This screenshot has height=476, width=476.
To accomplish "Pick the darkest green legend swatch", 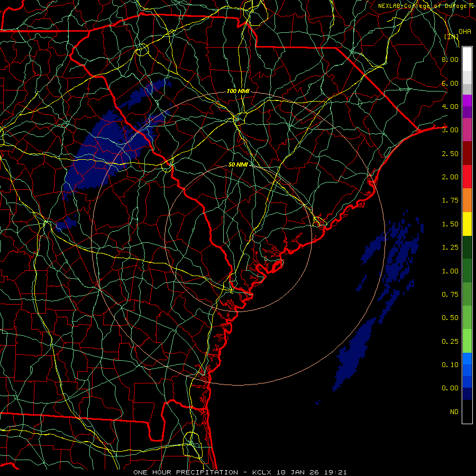I will click(x=467, y=247).
